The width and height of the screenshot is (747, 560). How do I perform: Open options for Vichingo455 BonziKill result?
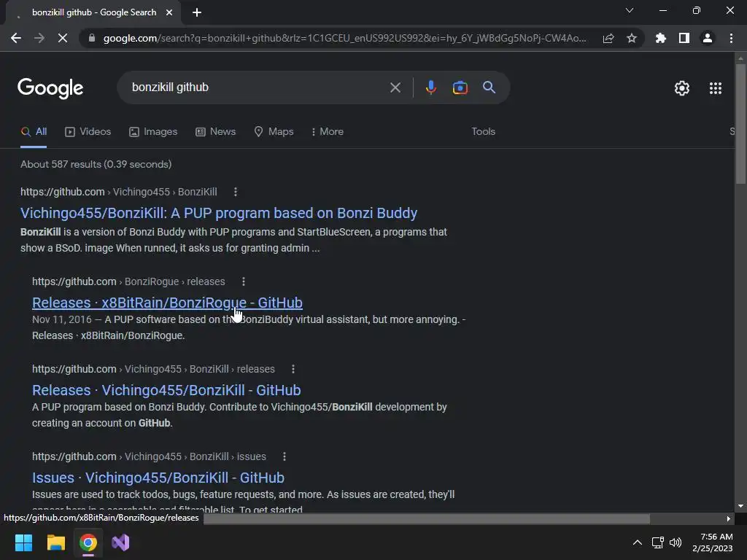pos(236,192)
